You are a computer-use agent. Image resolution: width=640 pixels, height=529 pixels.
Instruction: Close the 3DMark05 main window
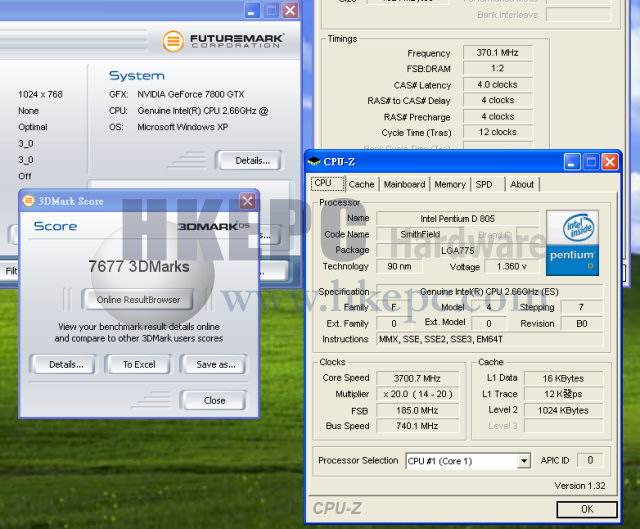[290, 10]
